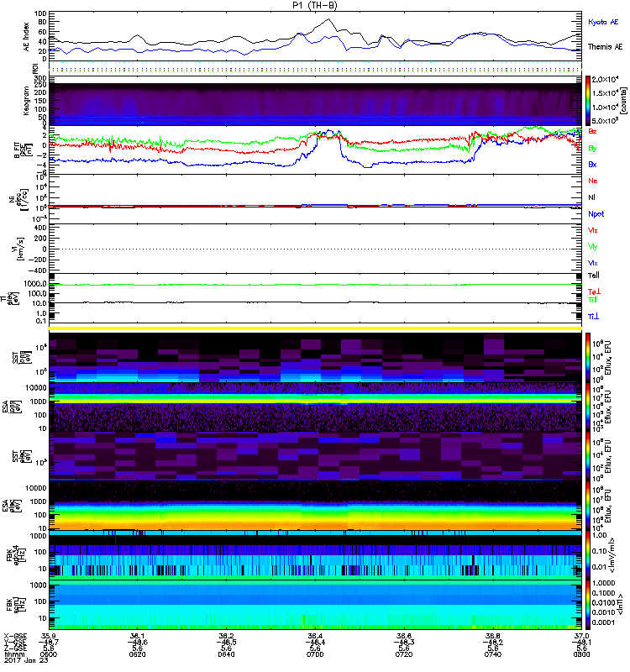Select the blue "Npot" legend label
630x672 pixels.
(x=596, y=214)
